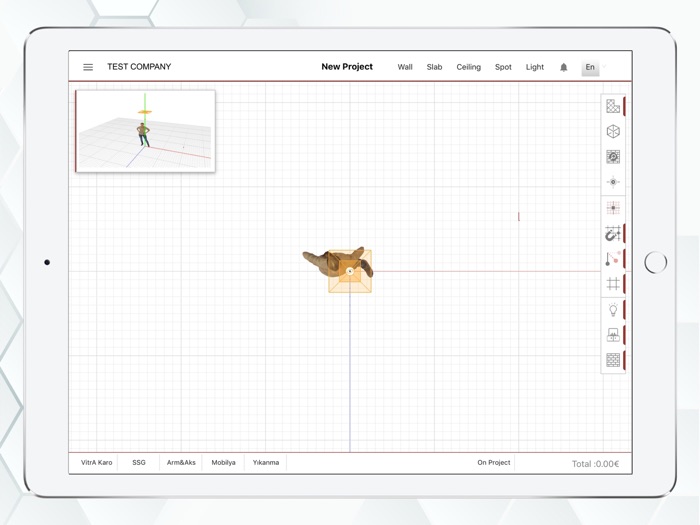700x525 pixels.
Task: Click the TEST COMPANY label
Action: [x=139, y=67]
